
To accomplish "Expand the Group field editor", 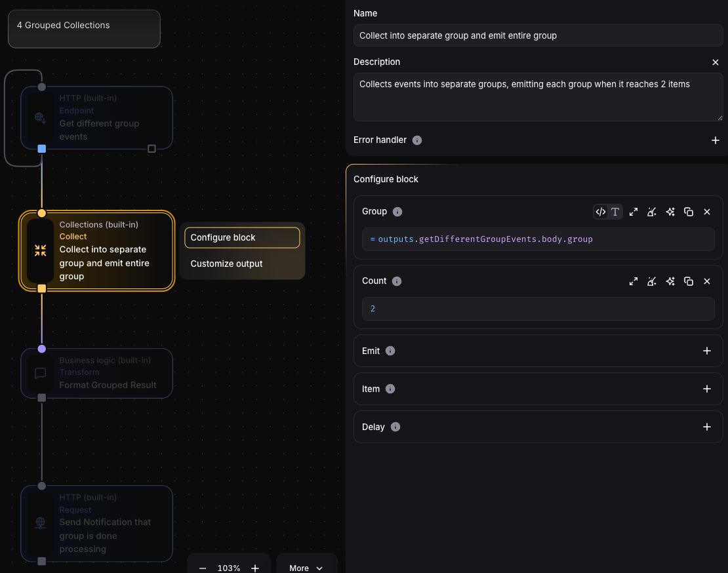I will pyautogui.click(x=634, y=212).
